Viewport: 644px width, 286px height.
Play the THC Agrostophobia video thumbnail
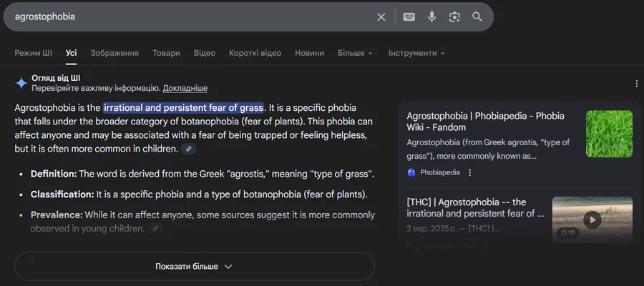[x=592, y=219]
